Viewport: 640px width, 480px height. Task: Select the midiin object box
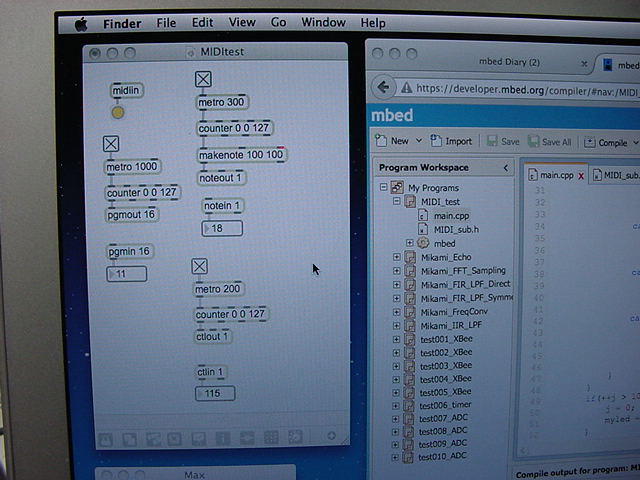tap(126, 90)
